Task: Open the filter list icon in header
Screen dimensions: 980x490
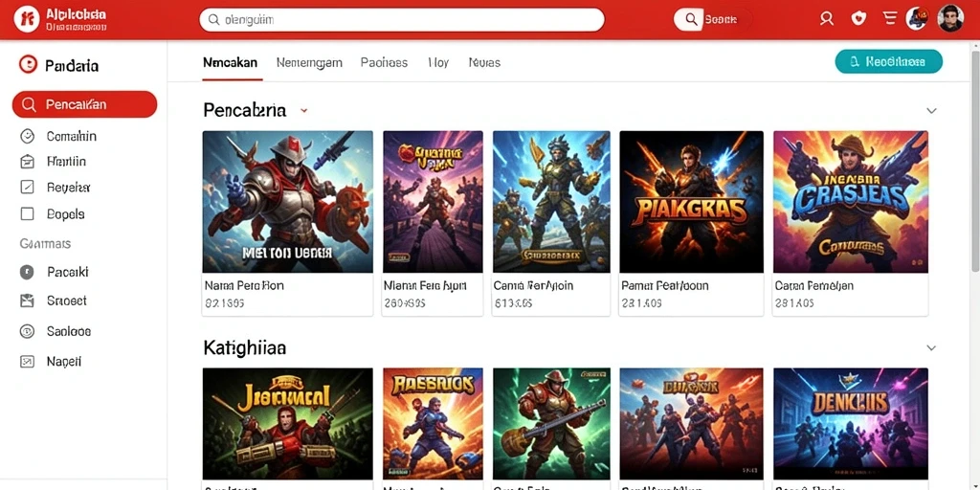Action: coord(890,19)
